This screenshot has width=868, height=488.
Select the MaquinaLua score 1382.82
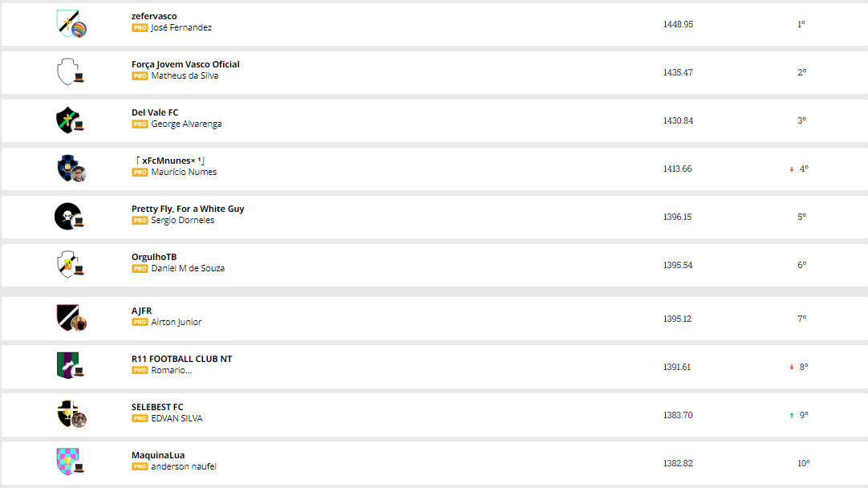[x=678, y=464]
